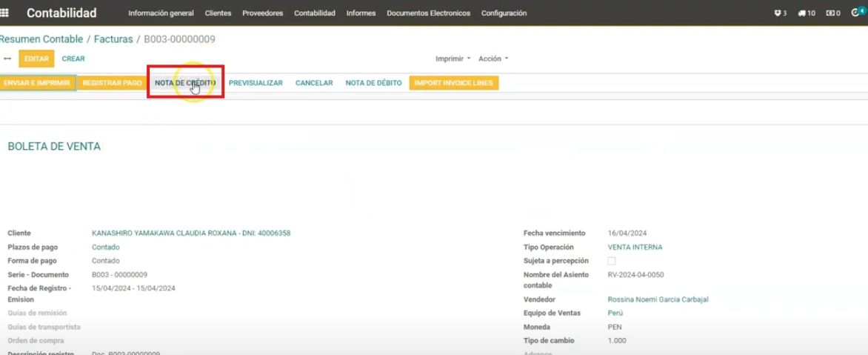
Task: Open the Información general menu
Action: click(x=161, y=13)
